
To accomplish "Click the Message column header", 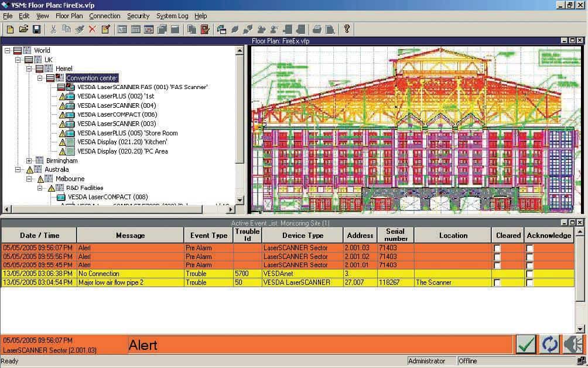I will click(x=130, y=235).
